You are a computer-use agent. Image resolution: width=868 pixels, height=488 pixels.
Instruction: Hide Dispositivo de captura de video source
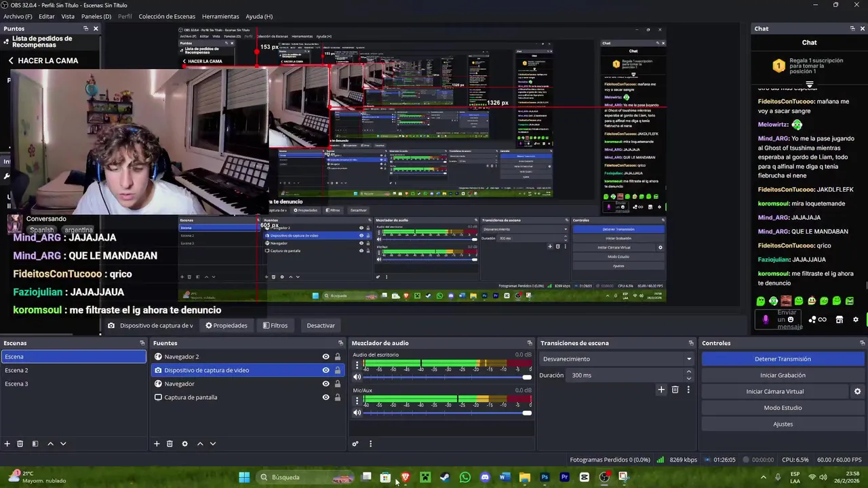click(325, 370)
